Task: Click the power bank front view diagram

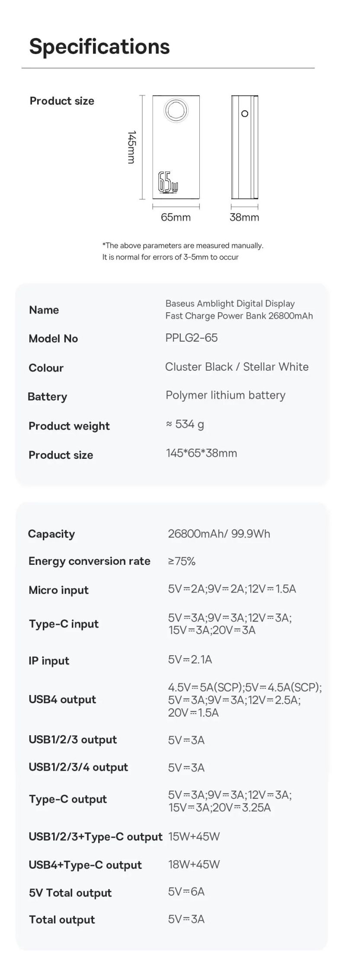Action: coord(176,147)
